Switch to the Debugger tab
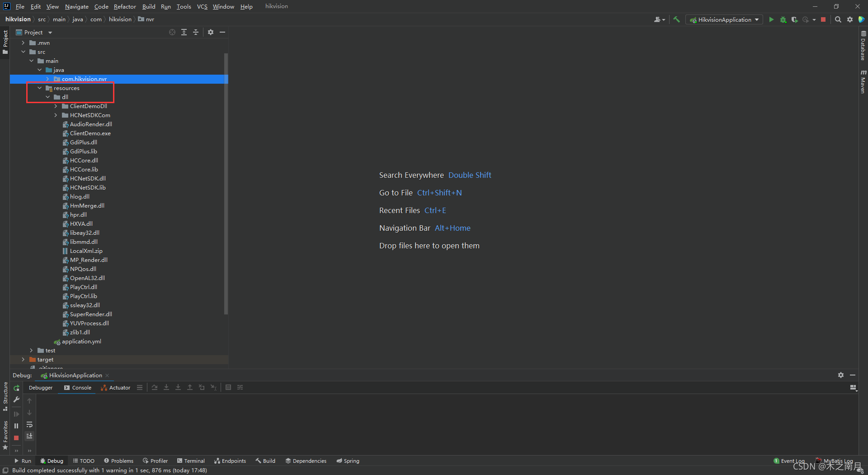Image resolution: width=868 pixels, height=475 pixels. [x=41, y=388]
